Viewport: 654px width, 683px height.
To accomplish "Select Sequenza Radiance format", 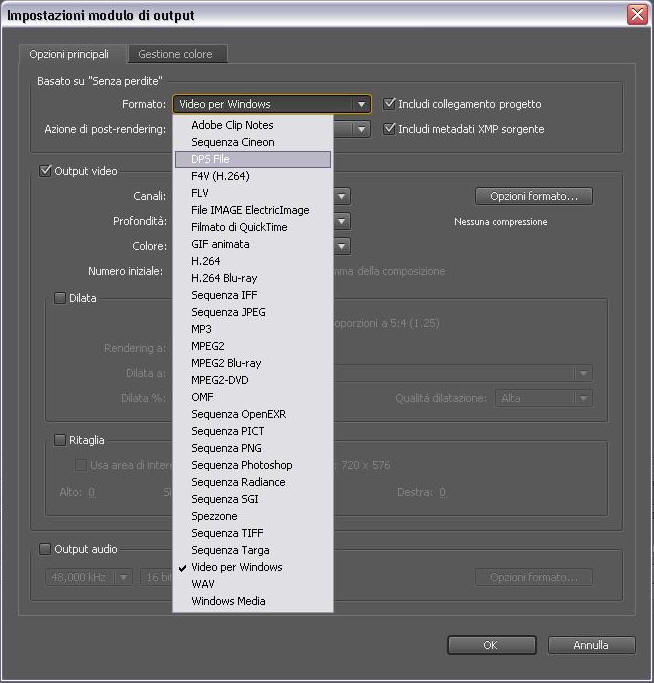I will 253,482.
